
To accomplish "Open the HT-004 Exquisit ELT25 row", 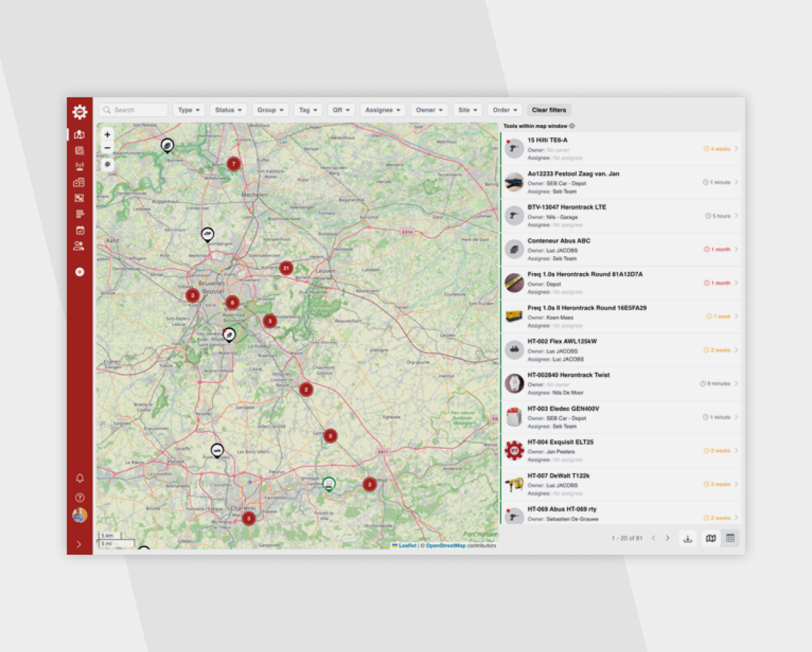I will [622, 450].
